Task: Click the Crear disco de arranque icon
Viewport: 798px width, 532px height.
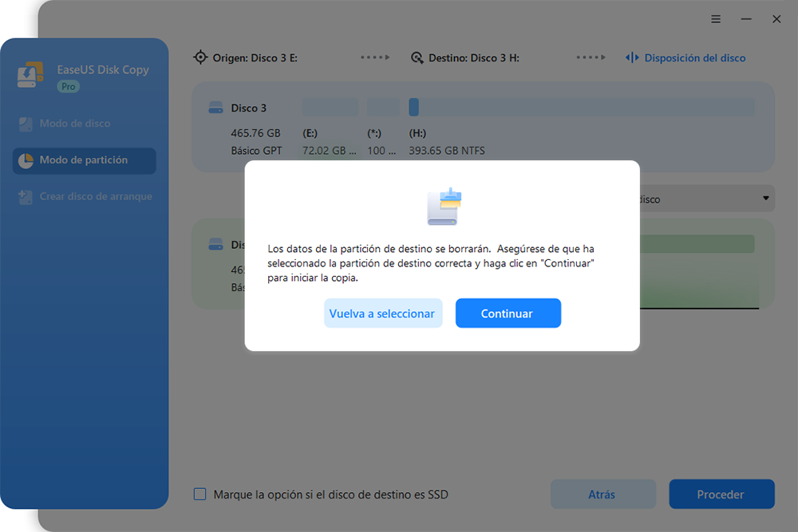Action: coord(25,197)
